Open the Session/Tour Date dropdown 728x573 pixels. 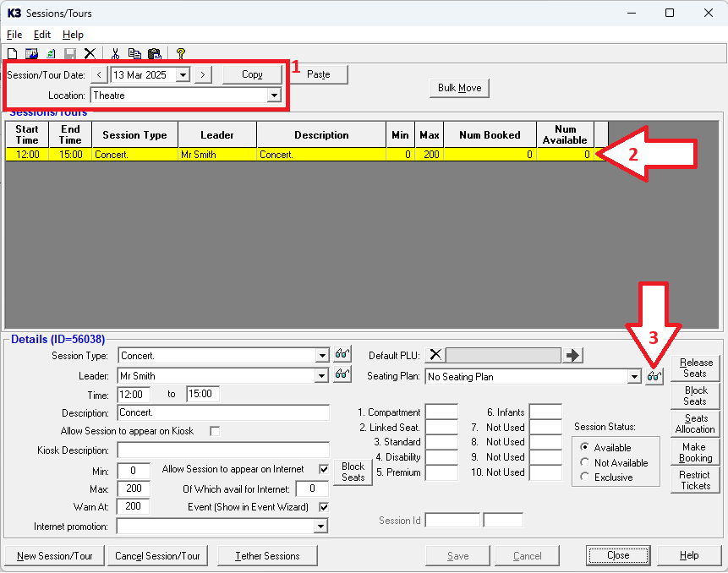click(x=183, y=74)
